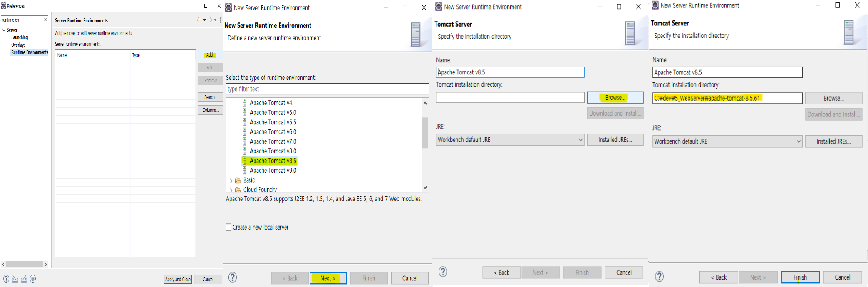
Task: Cancel the wizard with filled Tomcat directory
Action: click(x=843, y=277)
